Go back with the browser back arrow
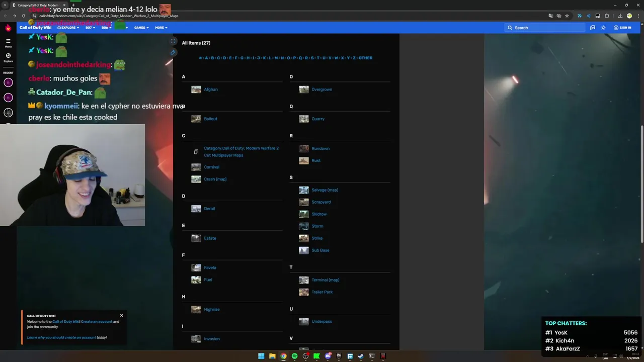The image size is (644, 362). (x=6, y=16)
